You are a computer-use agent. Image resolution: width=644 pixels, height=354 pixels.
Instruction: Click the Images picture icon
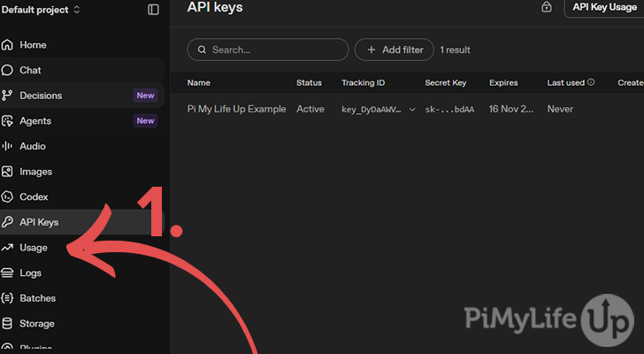coord(7,172)
